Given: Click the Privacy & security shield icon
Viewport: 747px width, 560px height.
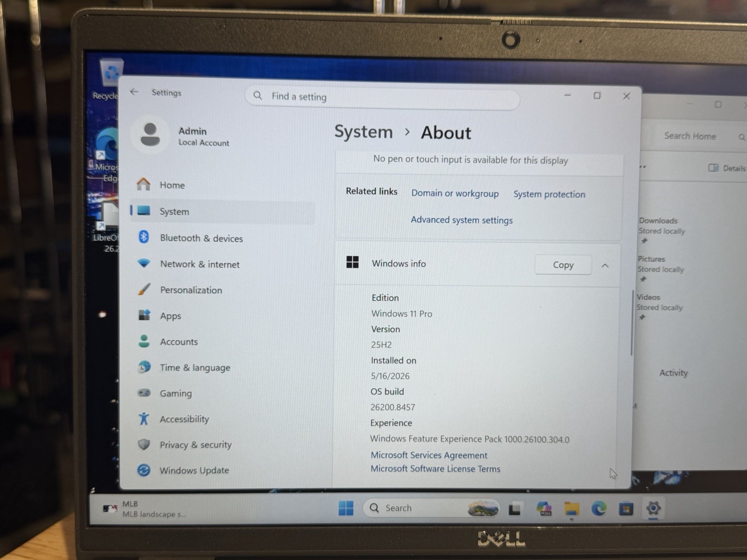Looking at the screenshot, I should tap(144, 444).
